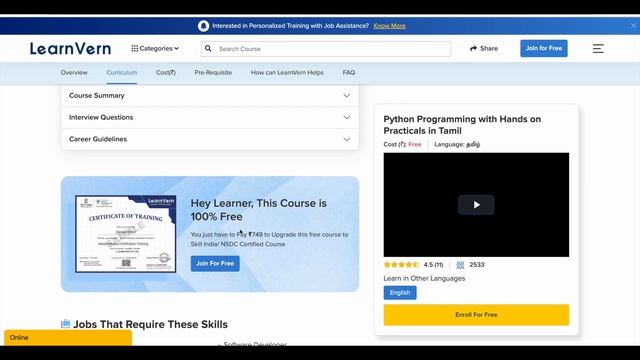This screenshot has width=640, height=360.
Task: Click the enrolled learners icon near 2533
Action: point(460,265)
